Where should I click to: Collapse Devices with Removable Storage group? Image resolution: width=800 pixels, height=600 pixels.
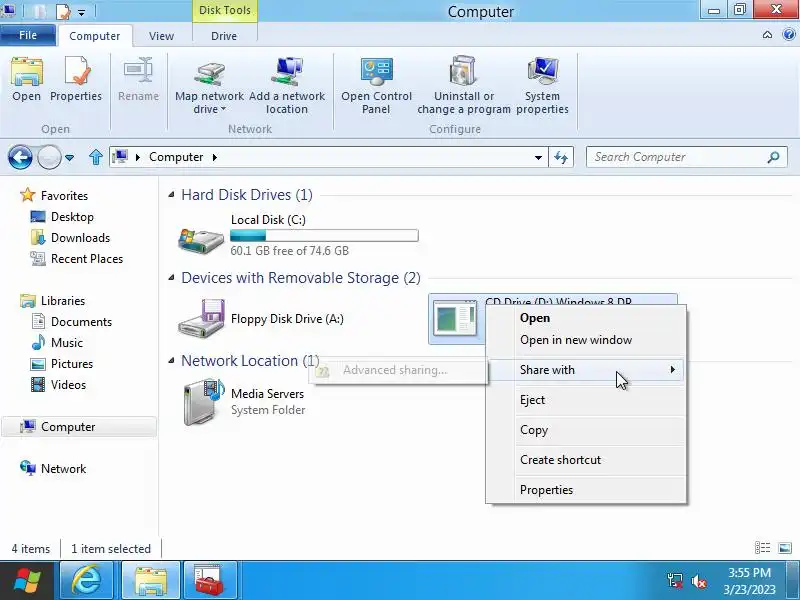point(171,278)
